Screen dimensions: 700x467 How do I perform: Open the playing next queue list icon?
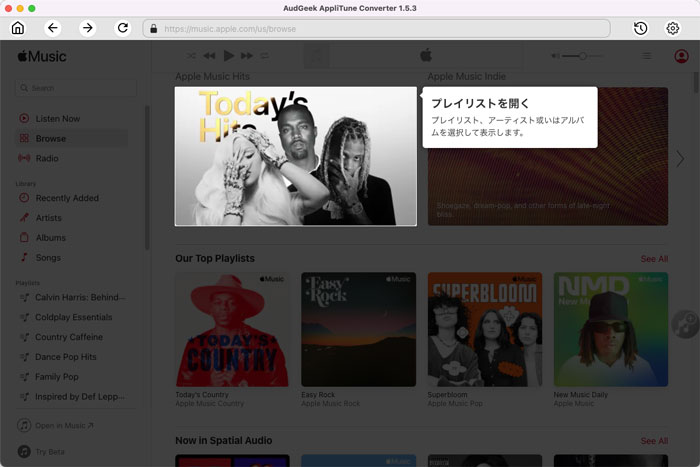[646, 56]
